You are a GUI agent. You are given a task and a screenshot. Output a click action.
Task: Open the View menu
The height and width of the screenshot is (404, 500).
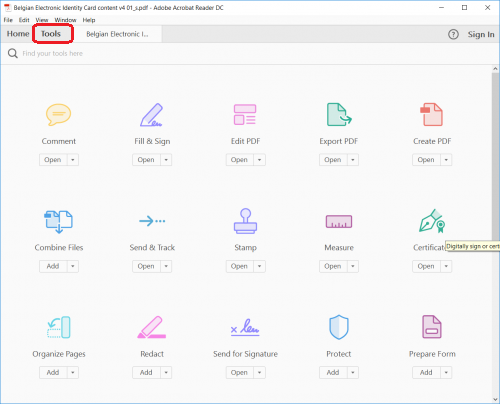point(42,20)
